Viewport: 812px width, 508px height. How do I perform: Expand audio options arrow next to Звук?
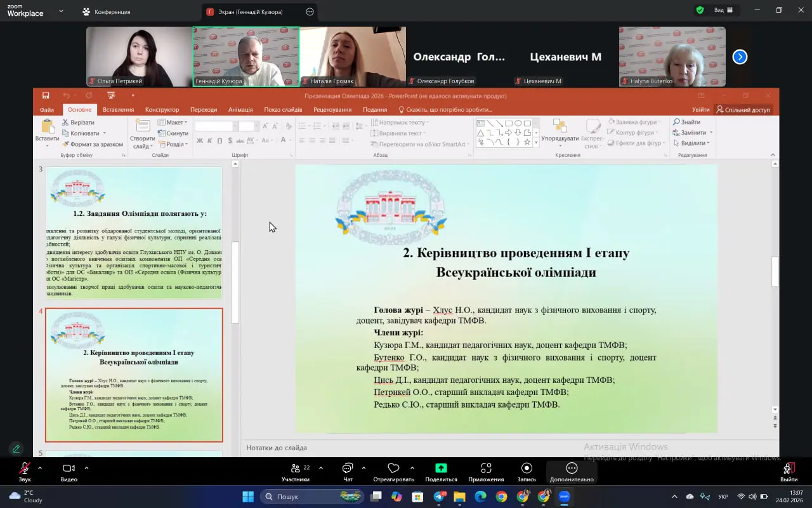[40, 468]
